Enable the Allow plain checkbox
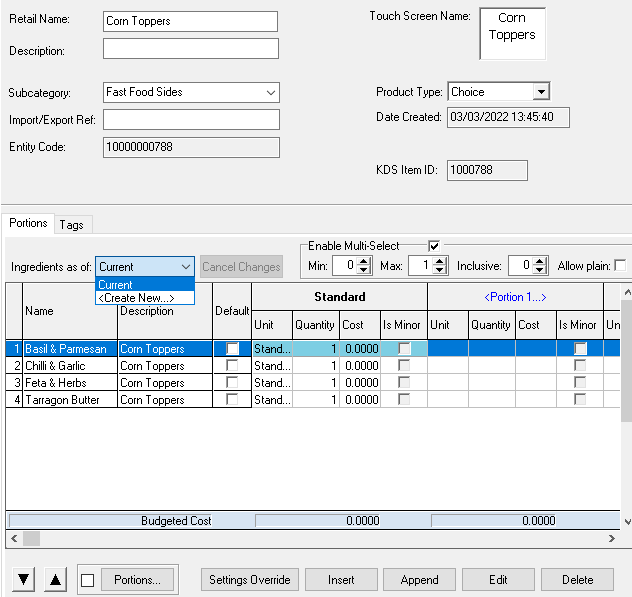 (620, 266)
